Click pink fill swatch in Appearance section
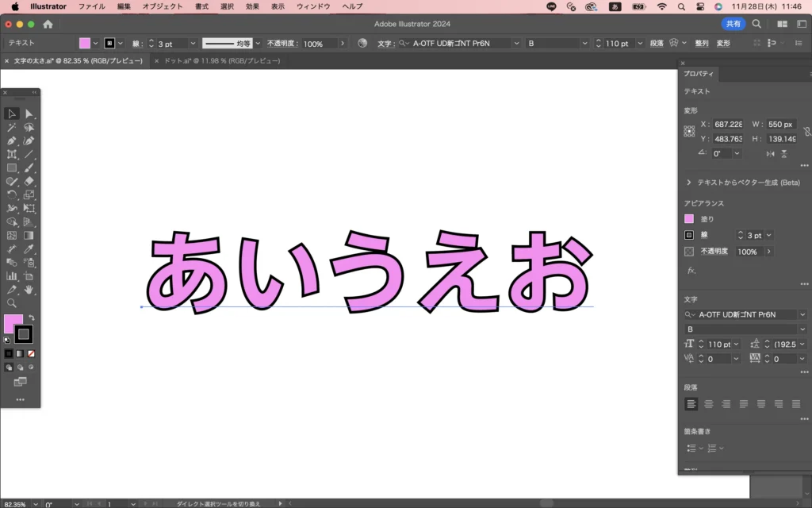The image size is (812, 508). pos(689,219)
